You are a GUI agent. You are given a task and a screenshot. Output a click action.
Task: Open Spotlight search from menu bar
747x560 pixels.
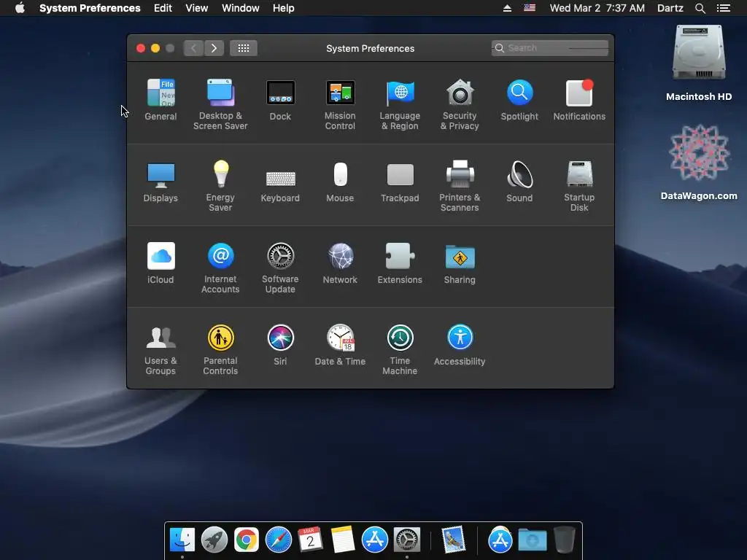pyautogui.click(x=700, y=8)
